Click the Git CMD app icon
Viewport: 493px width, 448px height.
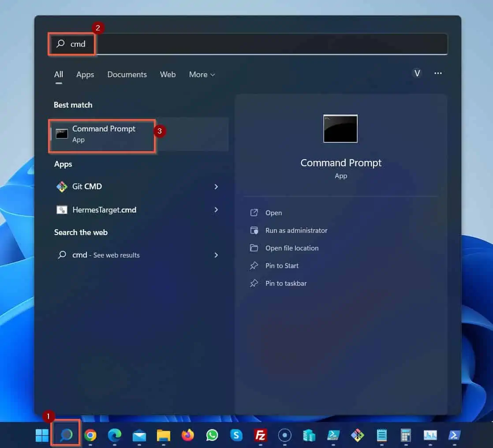(x=62, y=187)
